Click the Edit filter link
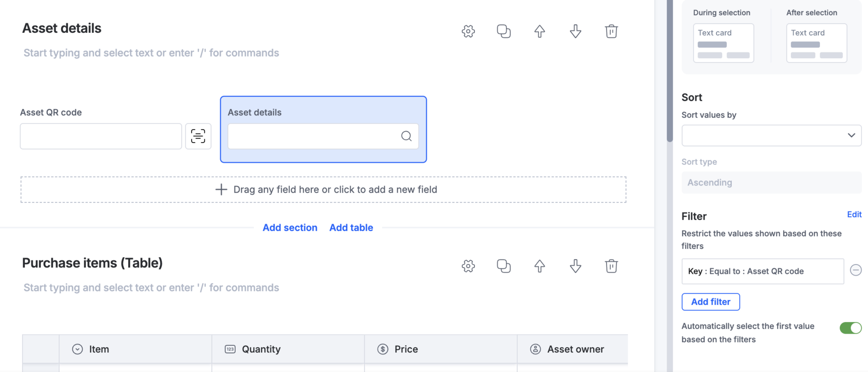The height and width of the screenshot is (372, 868). (854, 214)
